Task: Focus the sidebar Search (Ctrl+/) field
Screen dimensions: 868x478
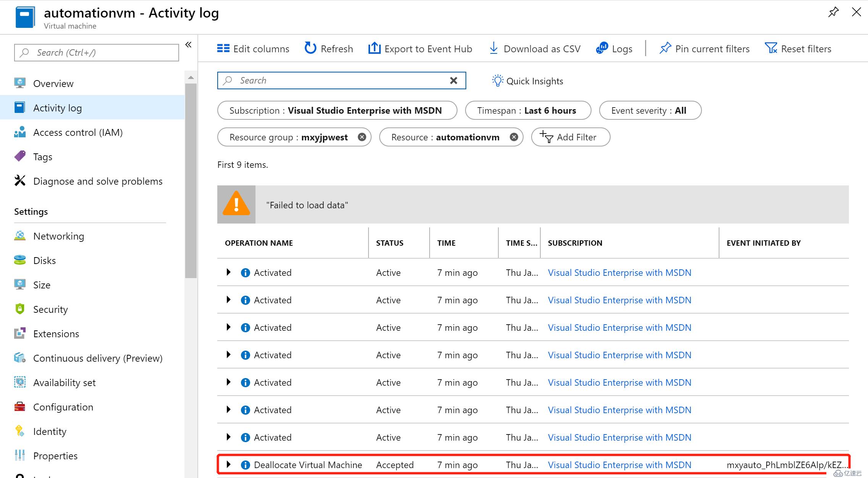Action: tap(97, 53)
